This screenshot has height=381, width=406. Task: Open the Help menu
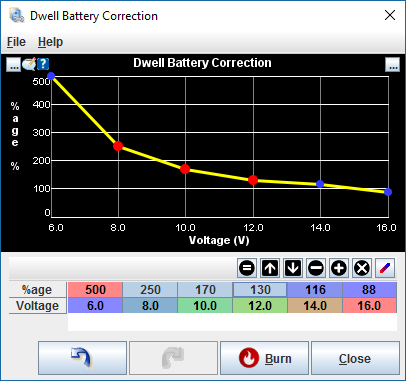click(x=50, y=42)
